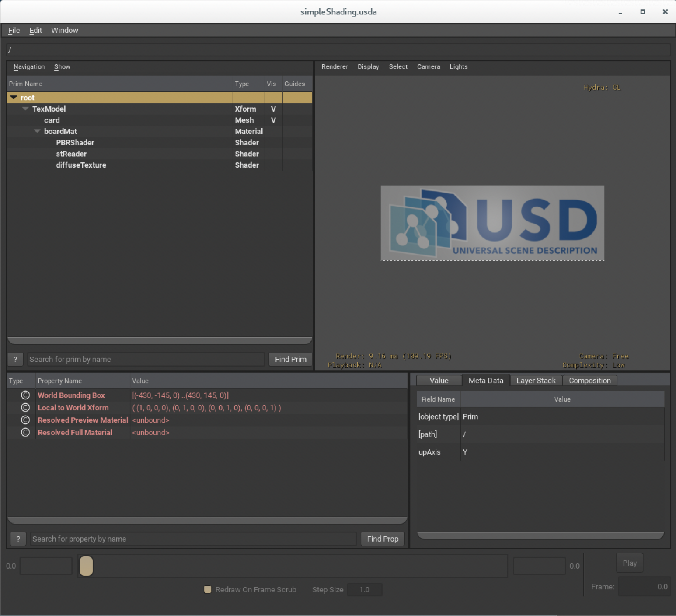Open the Window menu
The width and height of the screenshot is (676, 616).
pyautogui.click(x=65, y=30)
